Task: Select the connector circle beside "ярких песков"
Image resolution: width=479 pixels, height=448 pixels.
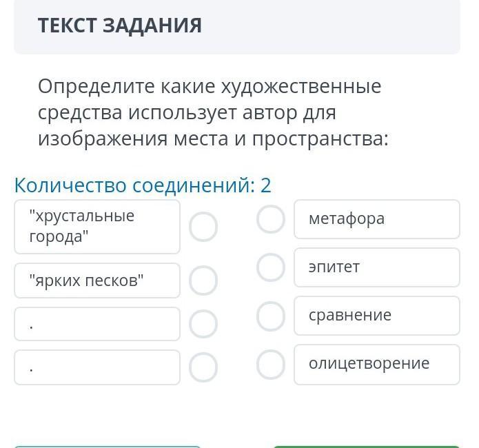Action: (203, 281)
